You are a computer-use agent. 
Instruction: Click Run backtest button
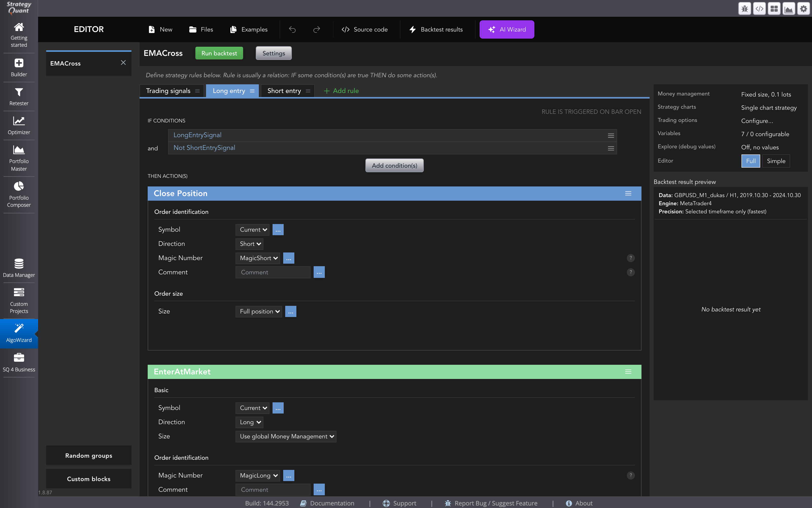(x=219, y=53)
